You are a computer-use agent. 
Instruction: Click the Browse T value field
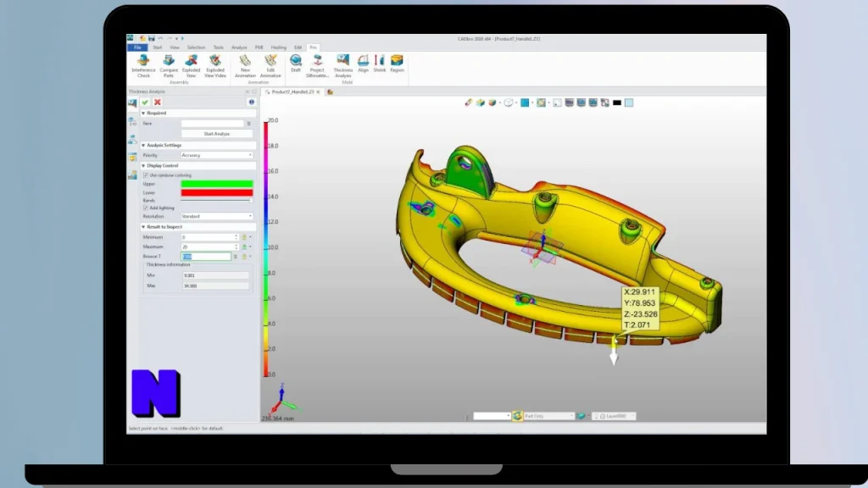click(205, 257)
